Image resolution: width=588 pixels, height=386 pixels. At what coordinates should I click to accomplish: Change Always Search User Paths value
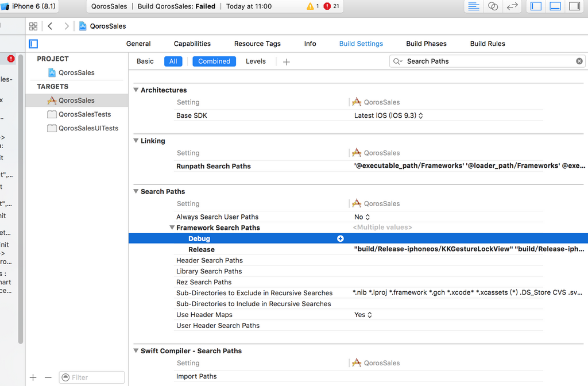(x=362, y=217)
